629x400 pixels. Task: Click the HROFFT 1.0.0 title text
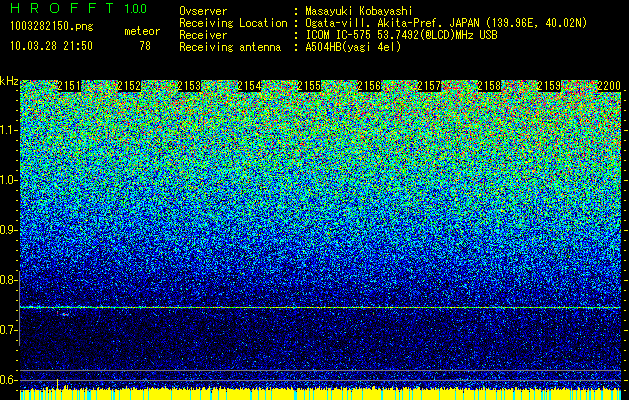tap(79, 8)
